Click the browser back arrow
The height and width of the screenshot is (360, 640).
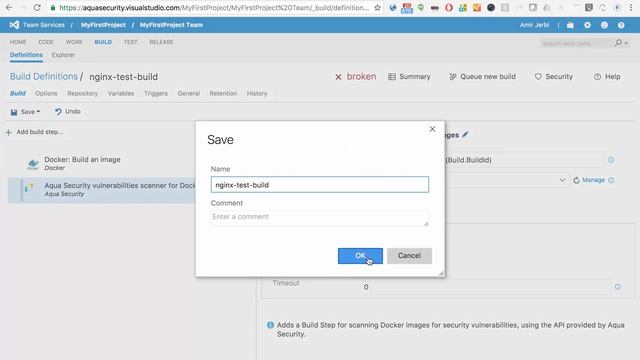(9, 7)
